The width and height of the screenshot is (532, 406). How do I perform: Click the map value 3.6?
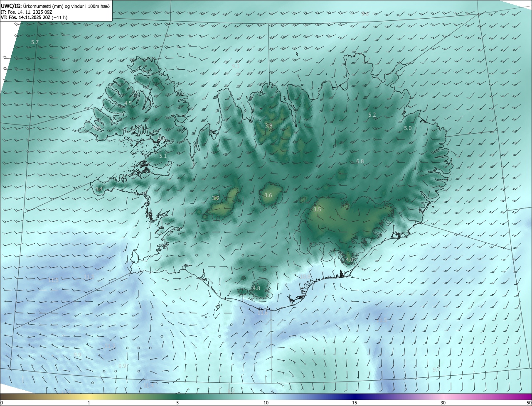coord(268,196)
